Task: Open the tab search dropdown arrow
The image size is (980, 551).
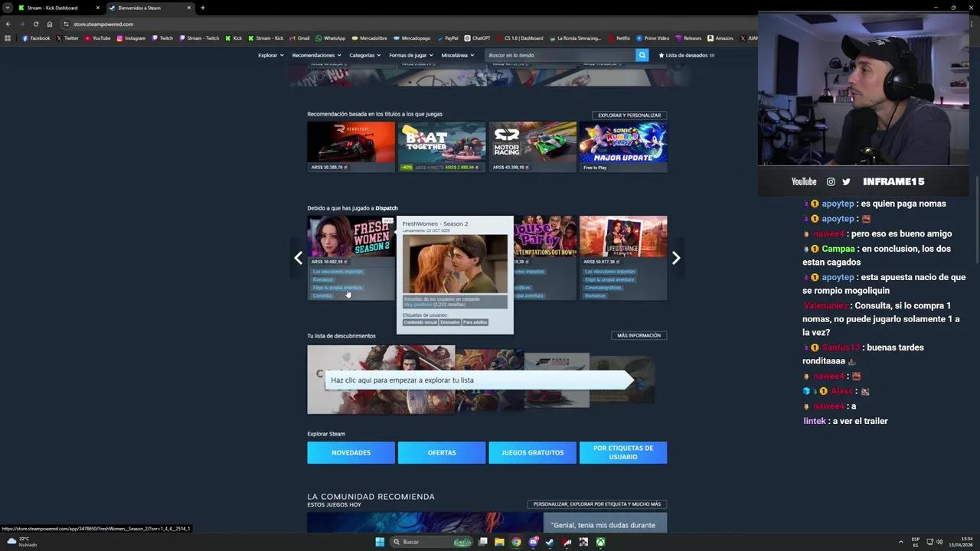Action: point(8,8)
